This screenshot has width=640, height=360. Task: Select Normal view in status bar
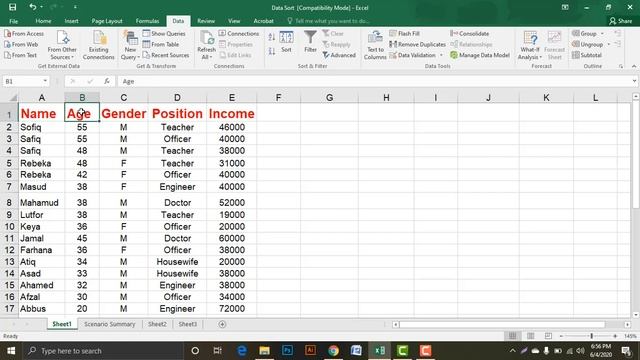[x=513, y=336]
